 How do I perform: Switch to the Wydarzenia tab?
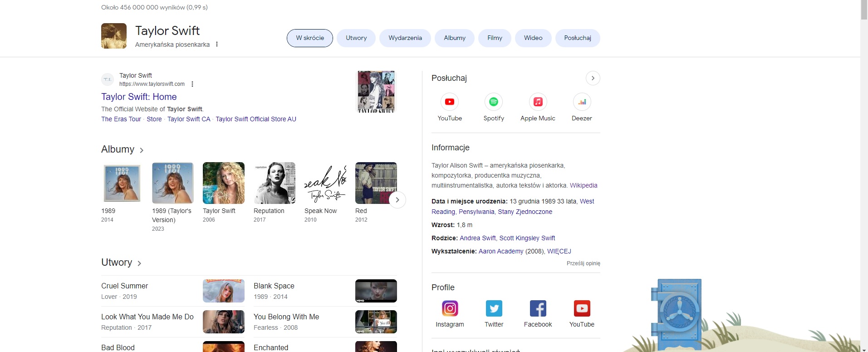click(x=405, y=38)
